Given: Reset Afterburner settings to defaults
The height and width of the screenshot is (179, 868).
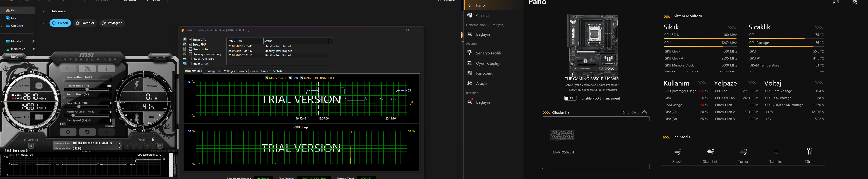Looking at the screenshot, I should (87, 132).
